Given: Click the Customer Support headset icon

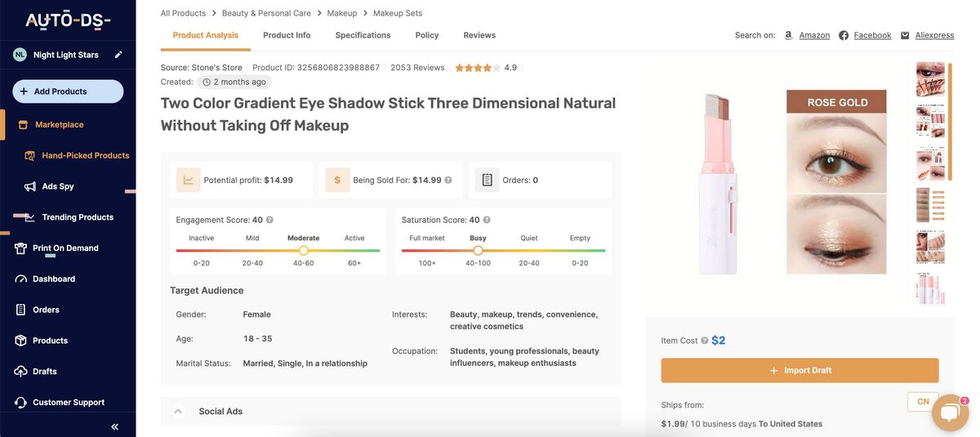Looking at the screenshot, I should (20, 403).
